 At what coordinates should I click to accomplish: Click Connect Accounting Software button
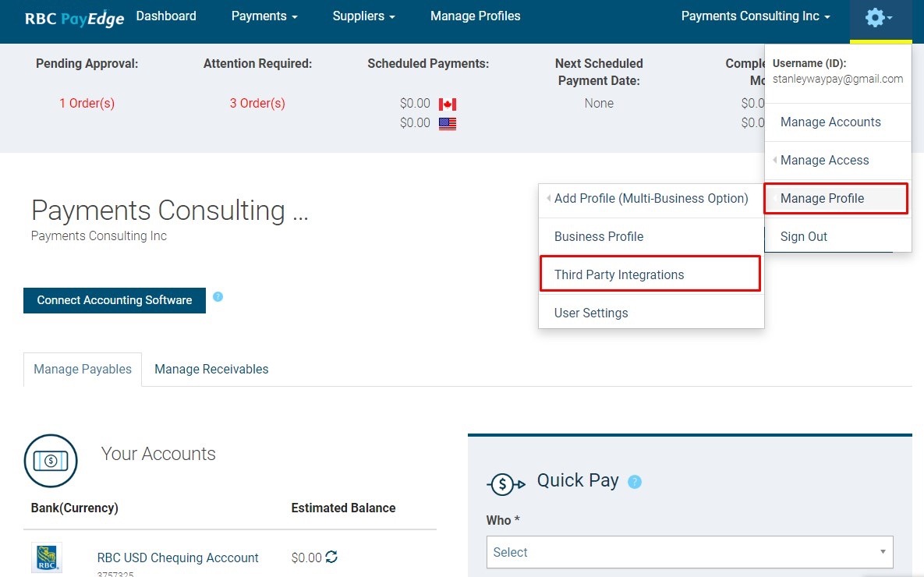pyautogui.click(x=115, y=300)
